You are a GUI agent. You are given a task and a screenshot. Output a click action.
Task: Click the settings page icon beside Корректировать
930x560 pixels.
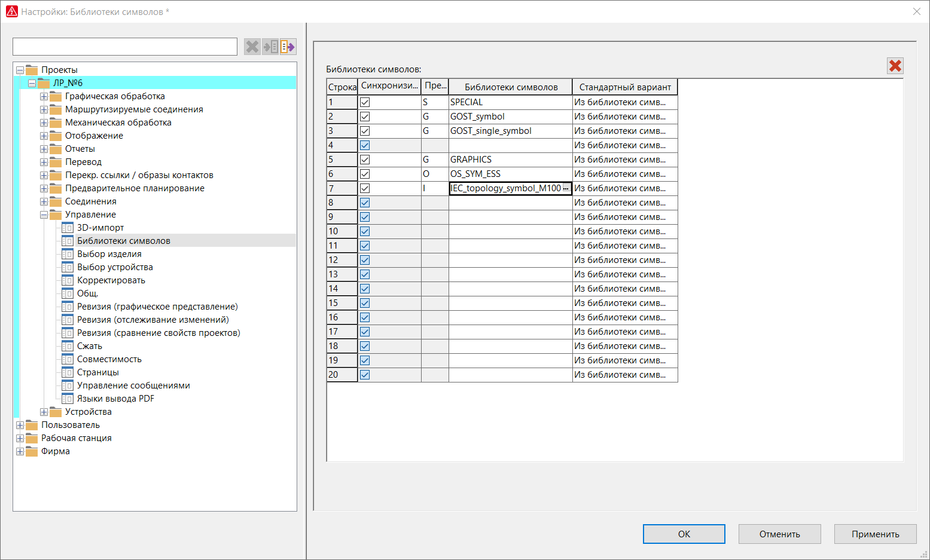(x=68, y=280)
